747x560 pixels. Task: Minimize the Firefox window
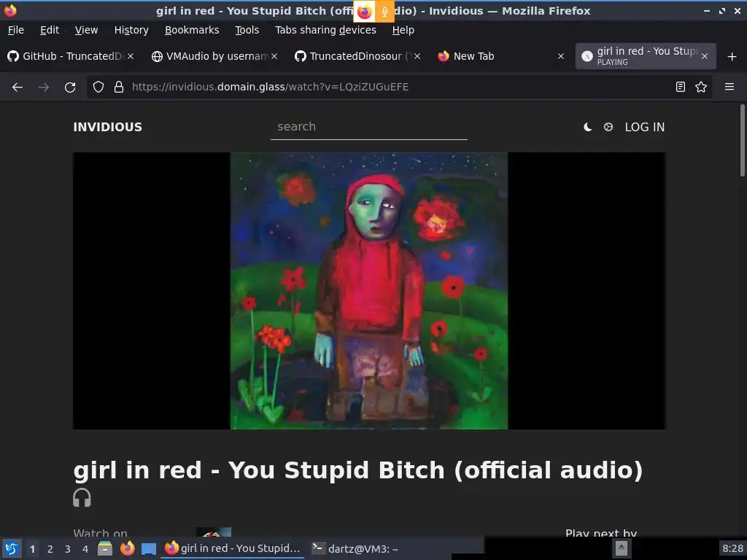(706, 11)
